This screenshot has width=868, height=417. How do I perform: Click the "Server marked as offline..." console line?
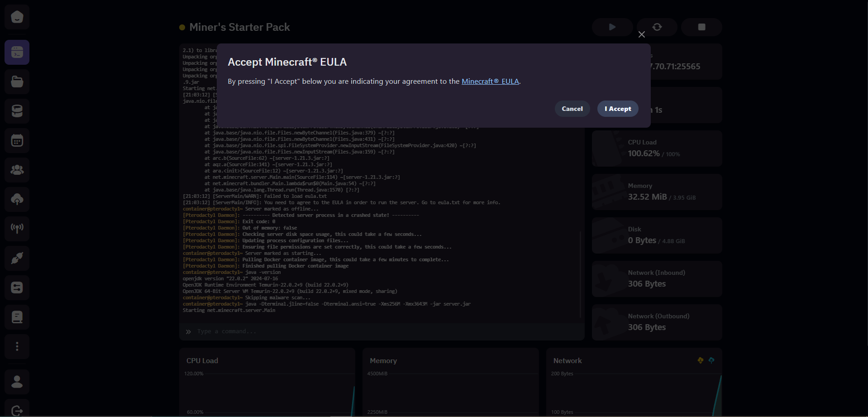click(250, 209)
